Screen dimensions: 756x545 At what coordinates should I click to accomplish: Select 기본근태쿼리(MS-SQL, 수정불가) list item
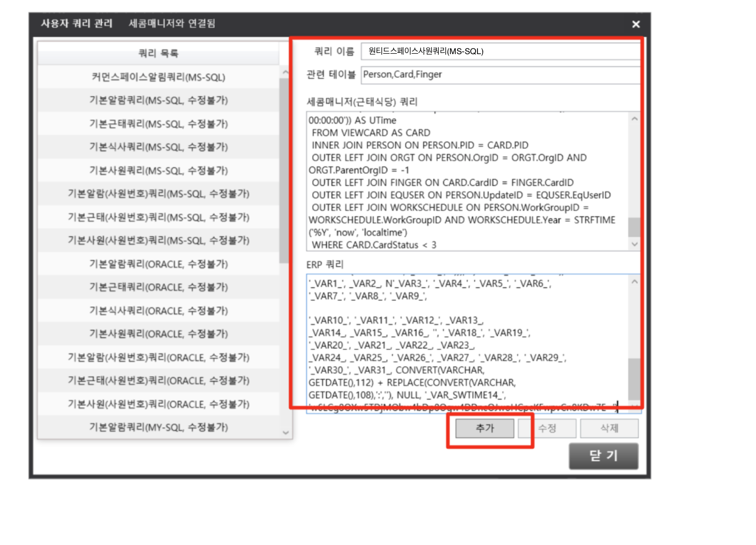coord(158,124)
